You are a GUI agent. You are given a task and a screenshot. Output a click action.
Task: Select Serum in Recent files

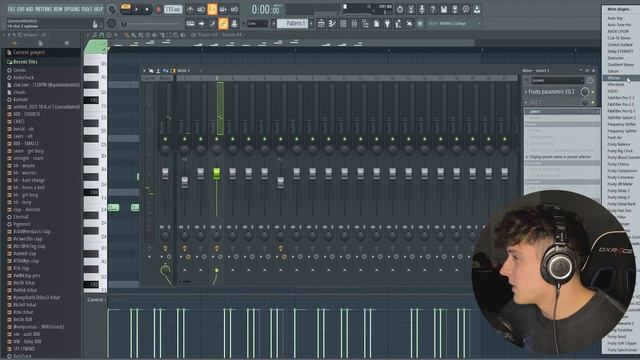[x=20, y=70]
